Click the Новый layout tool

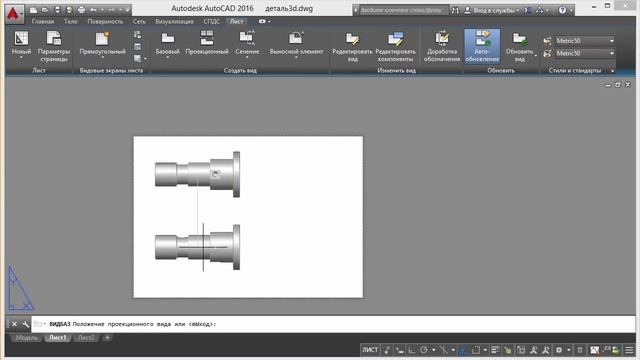click(x=21, y=44)
